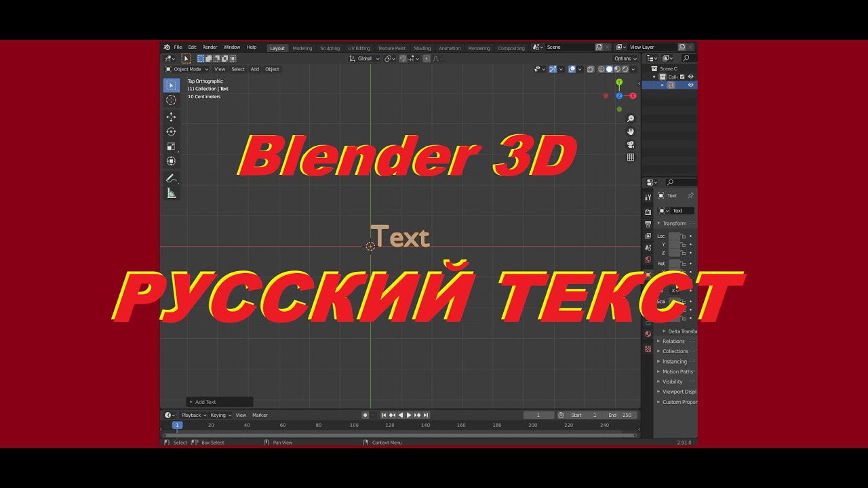Toggle proportional editing in the header
This screenshot has width=868, height=488.
click(x=427, y=59)
